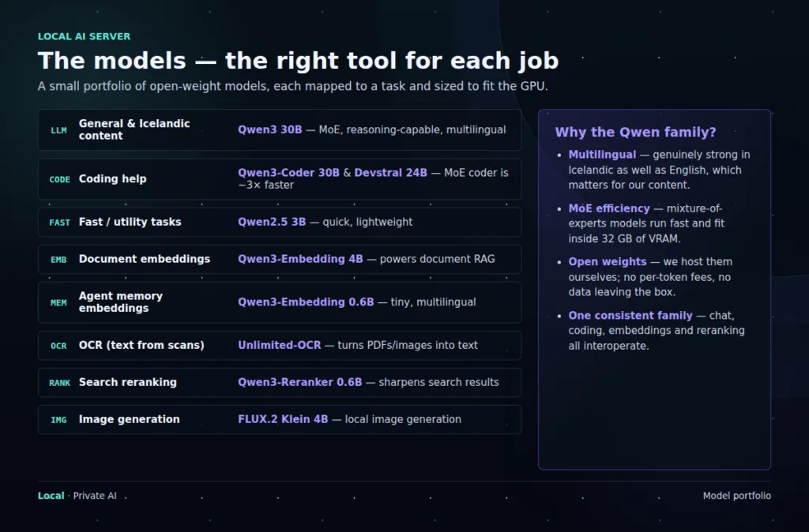Click the 'Qwen2.5 3B' model name
Screen dimensions: 809x532
(272, 222)
